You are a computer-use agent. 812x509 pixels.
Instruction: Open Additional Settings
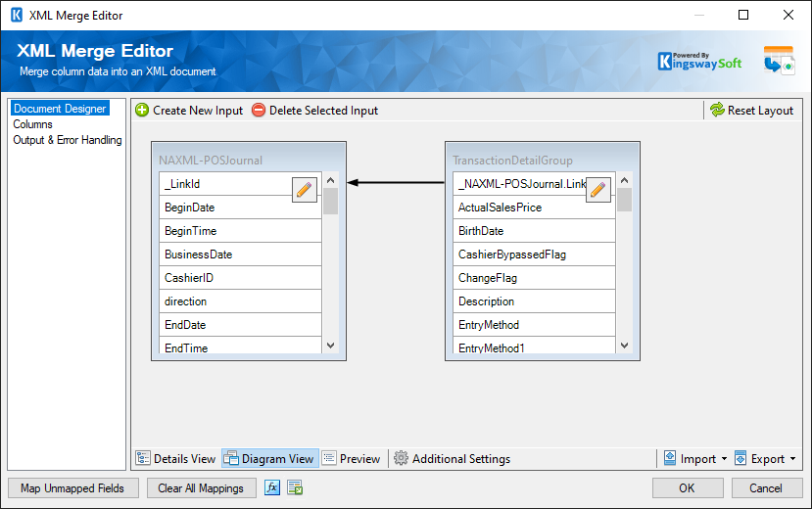coord(452,459)
